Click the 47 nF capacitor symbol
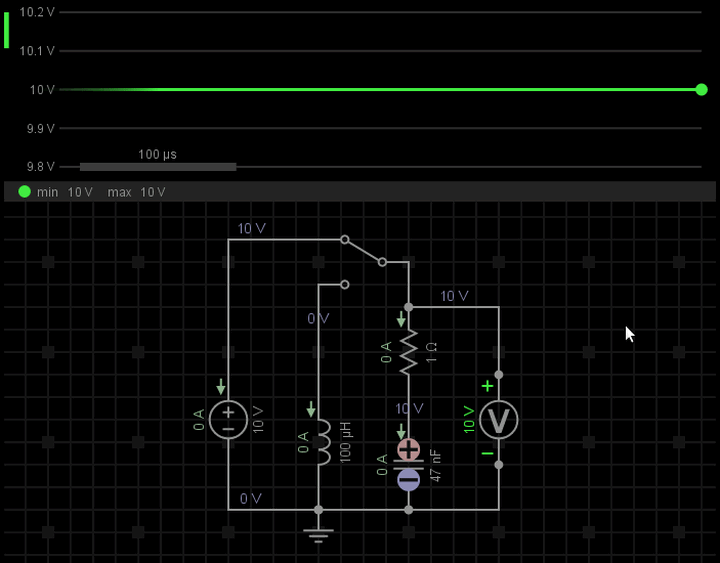Screen dimensions: 720x563 (408, 465)
